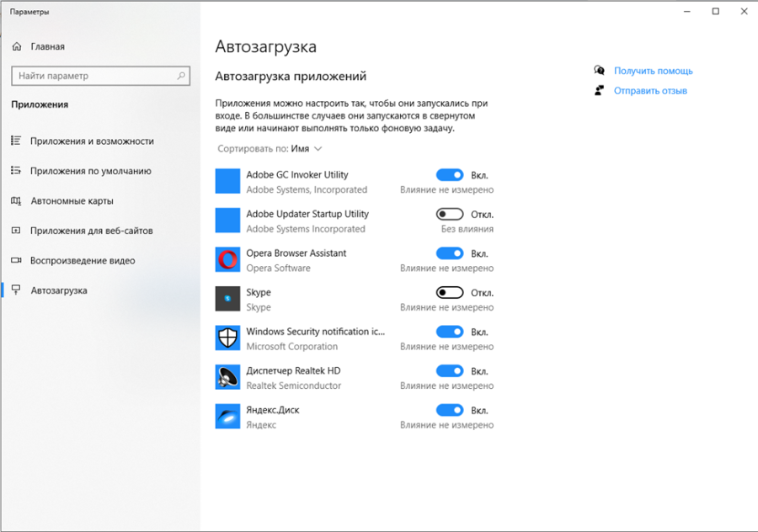This screenshot has height=532, width=758.
Task: Click the Adobe GC Invoker Utility name
Action: (296, 175)
